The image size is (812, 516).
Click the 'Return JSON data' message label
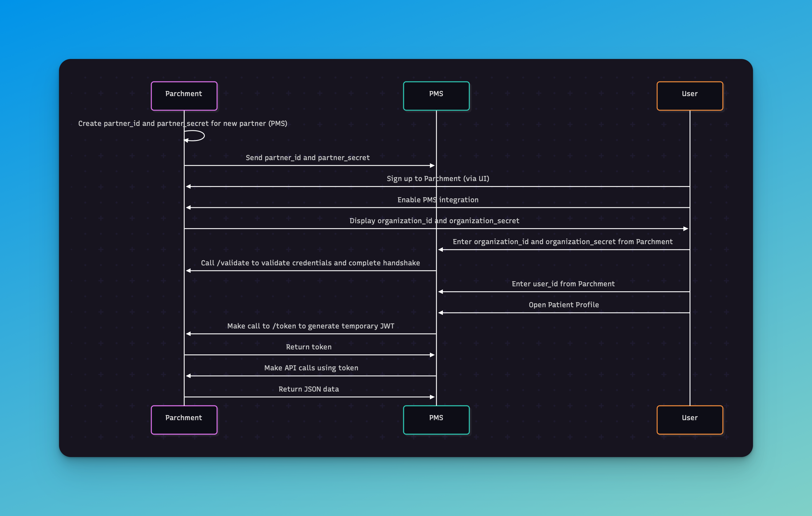[x=309, y=389]
